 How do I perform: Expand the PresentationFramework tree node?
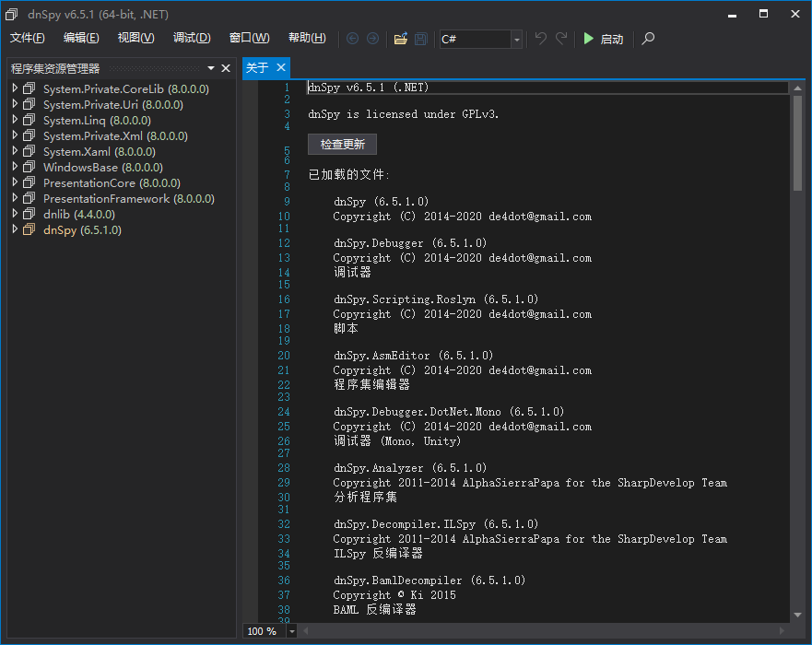(15, 198)
